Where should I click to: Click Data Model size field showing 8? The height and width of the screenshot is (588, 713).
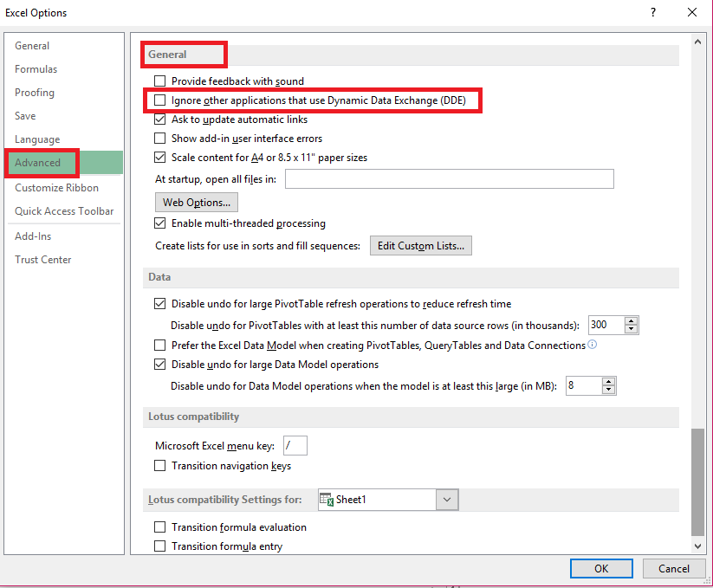point(584,385)
